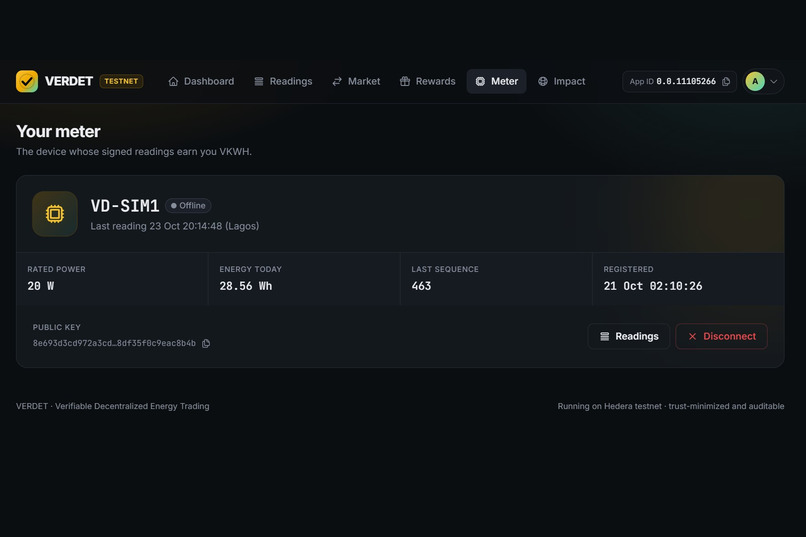The image size is (806, 537).
Task: Switch to the Market tab
Action: point(356,81)
